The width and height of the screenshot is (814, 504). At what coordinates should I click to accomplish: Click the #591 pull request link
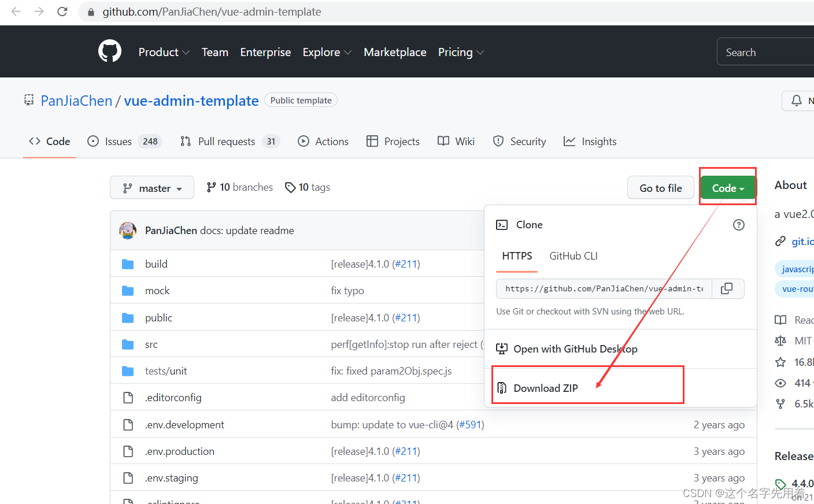[x=470, y=425]
